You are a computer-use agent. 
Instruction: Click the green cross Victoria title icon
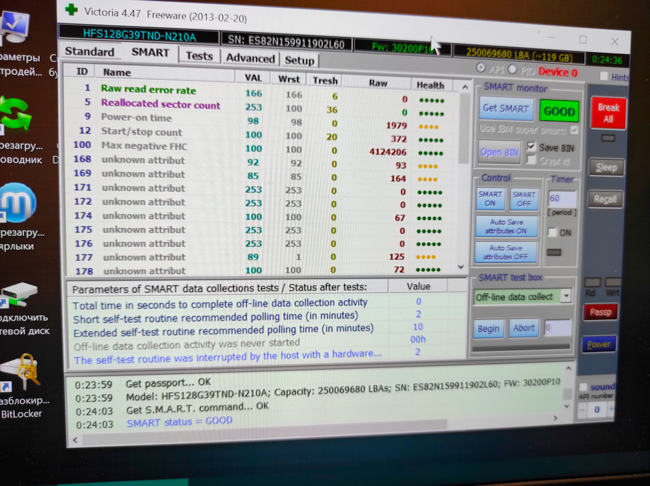(72, 9)
